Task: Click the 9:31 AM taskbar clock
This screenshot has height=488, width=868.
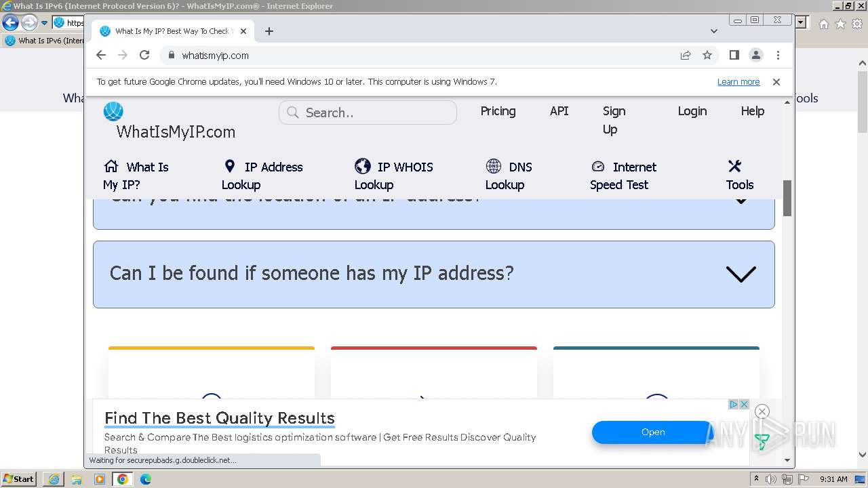Action: [x=833, y=479]
